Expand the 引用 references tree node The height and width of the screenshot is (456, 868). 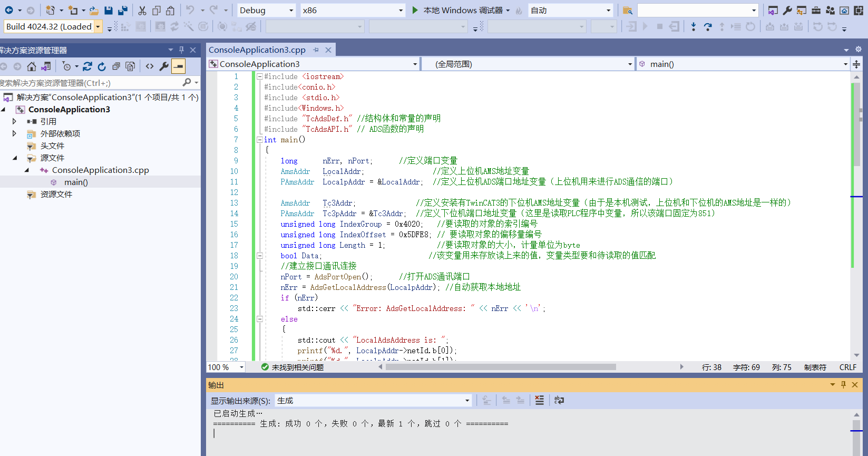tap(14, 121)
